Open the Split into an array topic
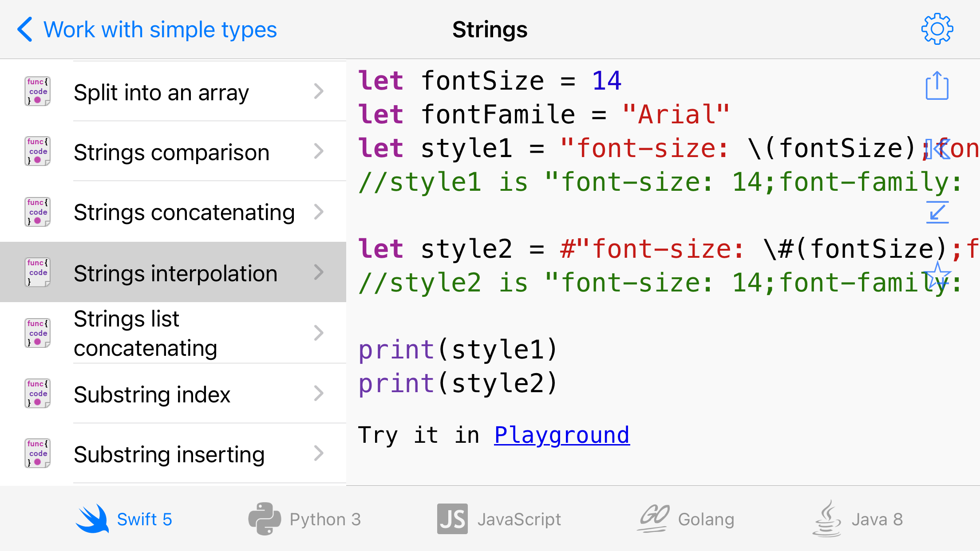 173,91
